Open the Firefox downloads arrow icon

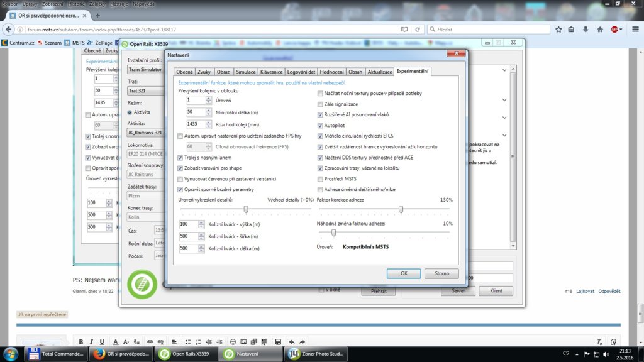pos(586,30)
